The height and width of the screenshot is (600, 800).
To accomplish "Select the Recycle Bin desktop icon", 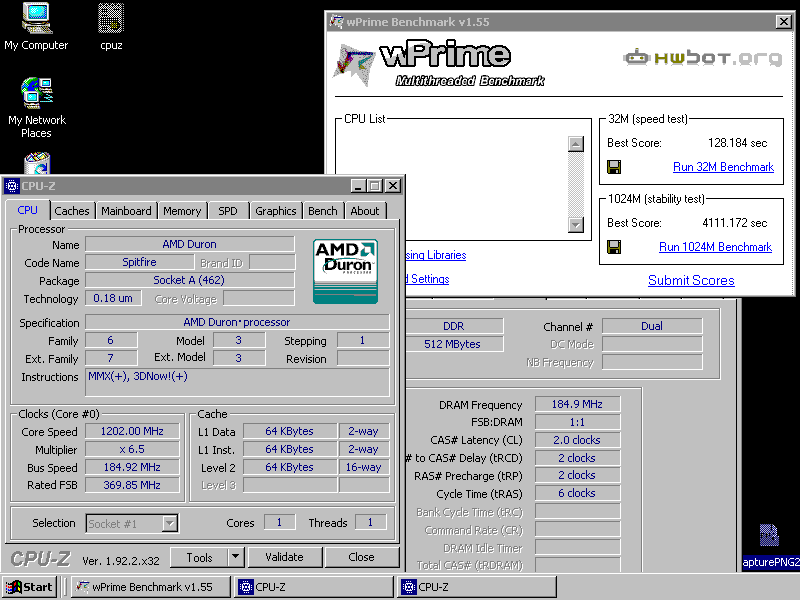I will tap(37, 163).
